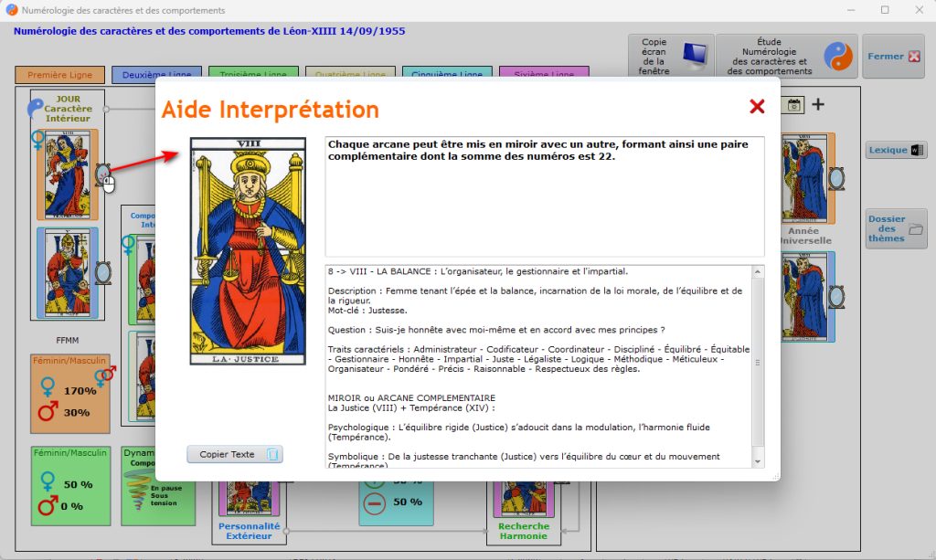Click Copie écran de la fenêtre
Image resolution: width=936 pixels, height=560 pixels.
click(x=670, y=57)
